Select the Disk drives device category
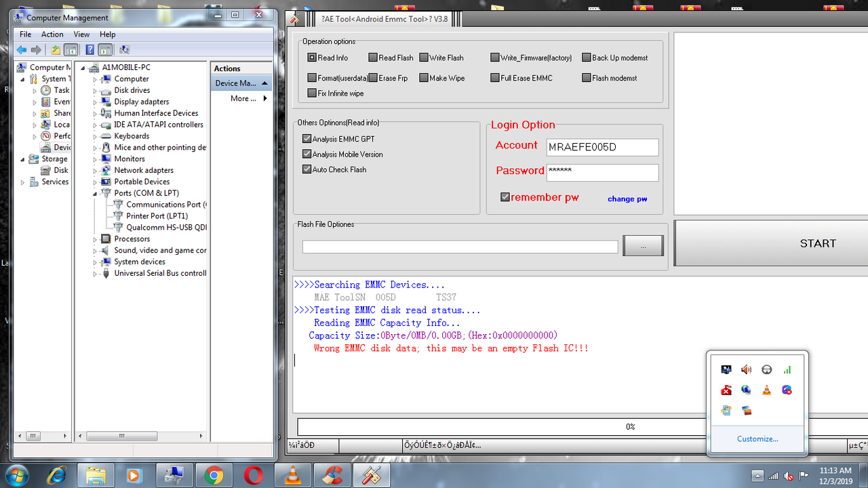Viewport: 868px width, 488px height. pos(132,90)
